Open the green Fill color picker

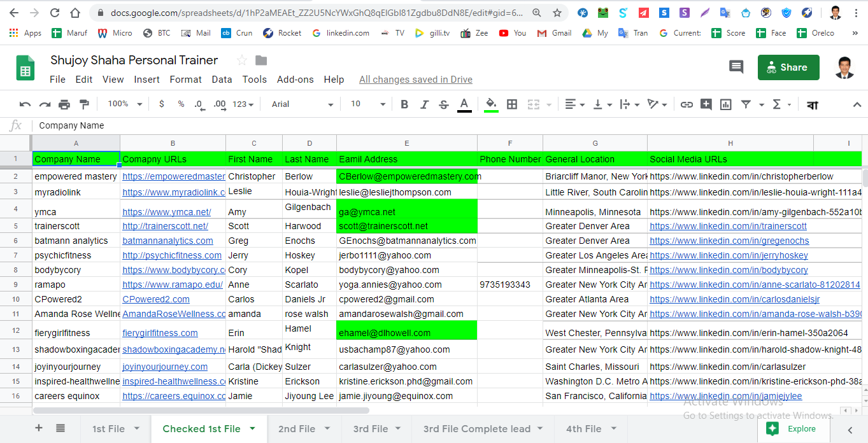pos(491,104)
